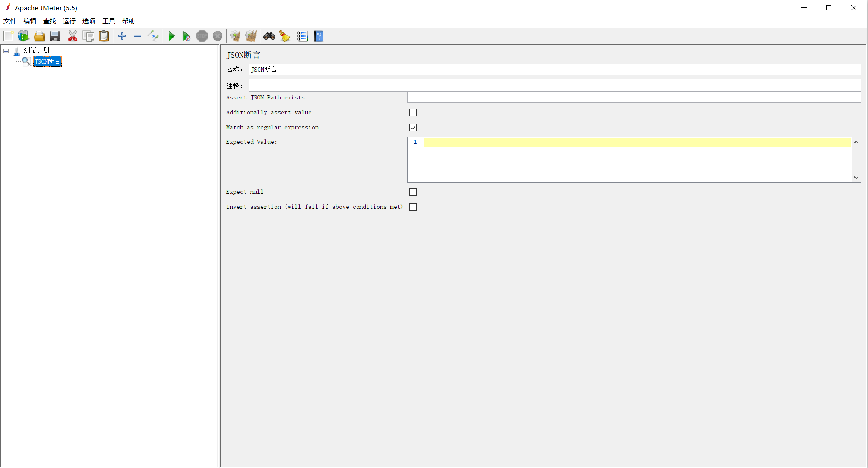868x468 pixels.
Task: Minimize the JMeter window
Action: click(804, 8)
